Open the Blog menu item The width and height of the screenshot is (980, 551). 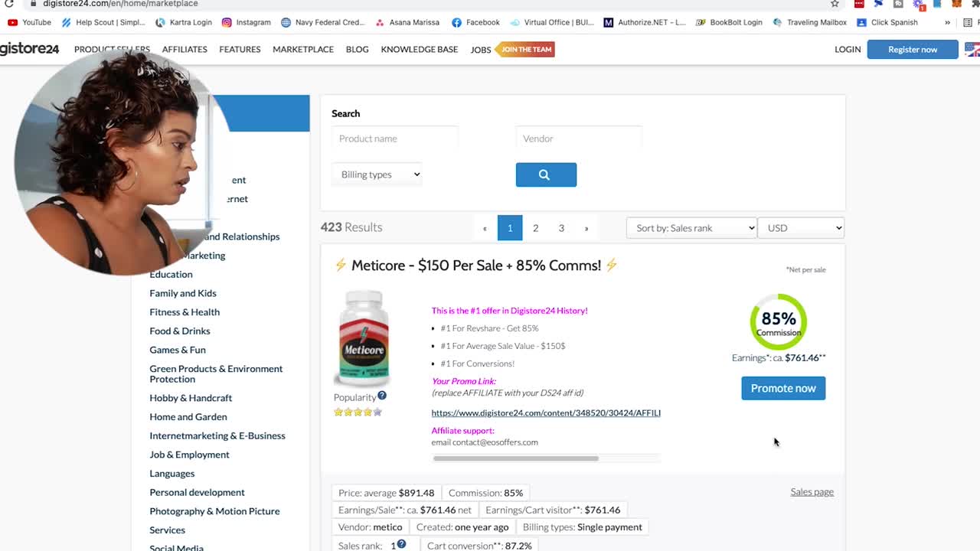click(x=357, y=49)
